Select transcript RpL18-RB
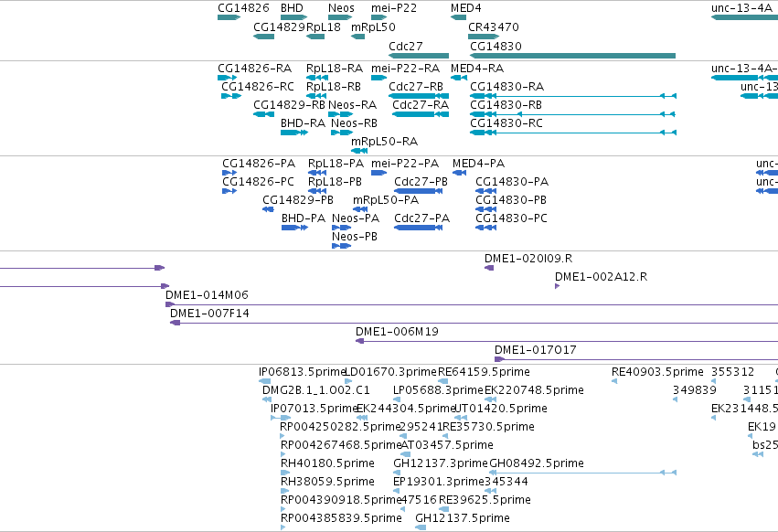This screenshot has width=778, height=532. coord(316,96)
